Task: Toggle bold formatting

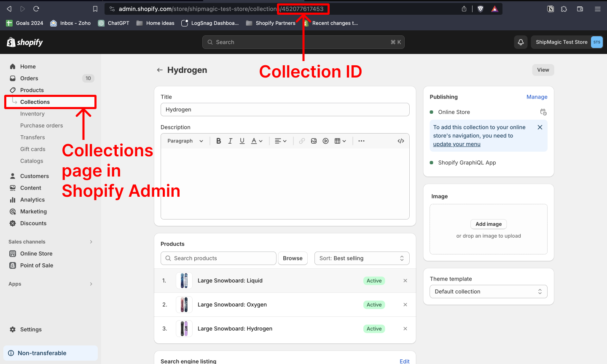Action: [218, 141]
